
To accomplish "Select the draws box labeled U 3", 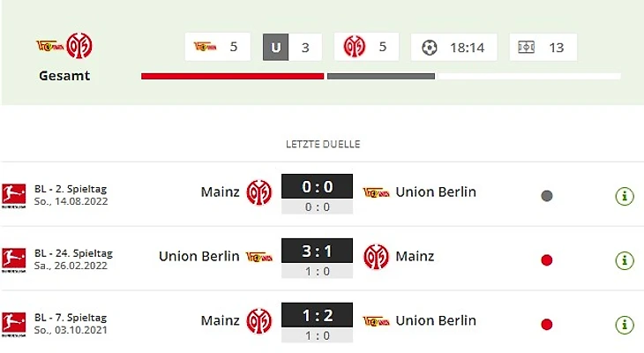I will (291, 47).
